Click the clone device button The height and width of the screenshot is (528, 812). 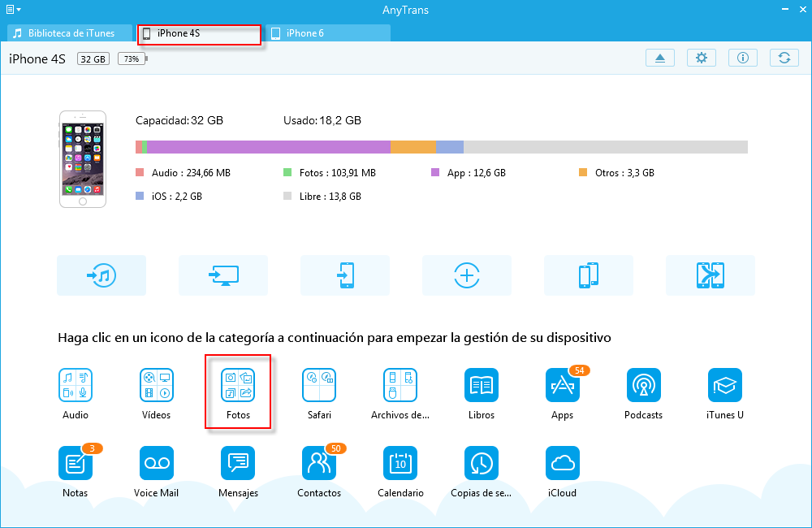coord(588,275)
